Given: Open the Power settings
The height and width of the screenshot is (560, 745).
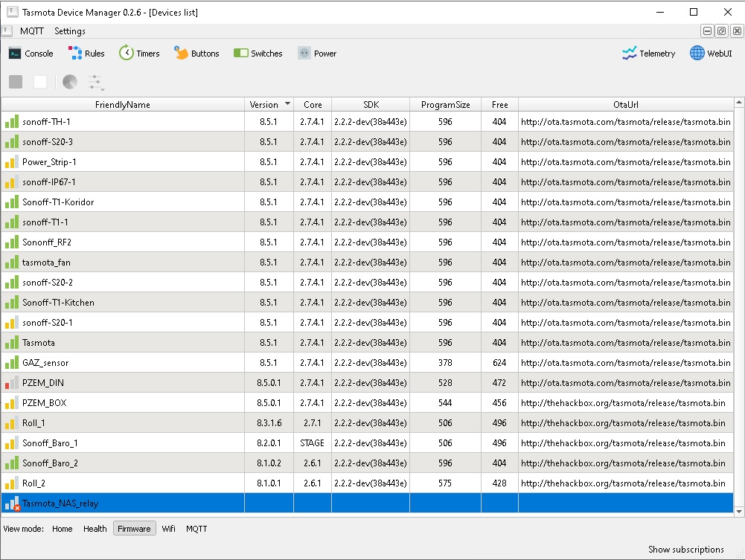Looking at the screenshot, I should tap(317, 54).
